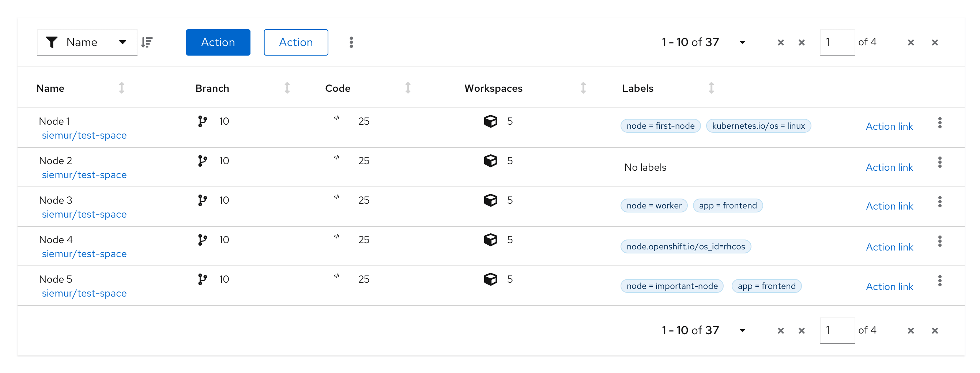Click the sort order icon beside Name filter

[x=147, y=42]
